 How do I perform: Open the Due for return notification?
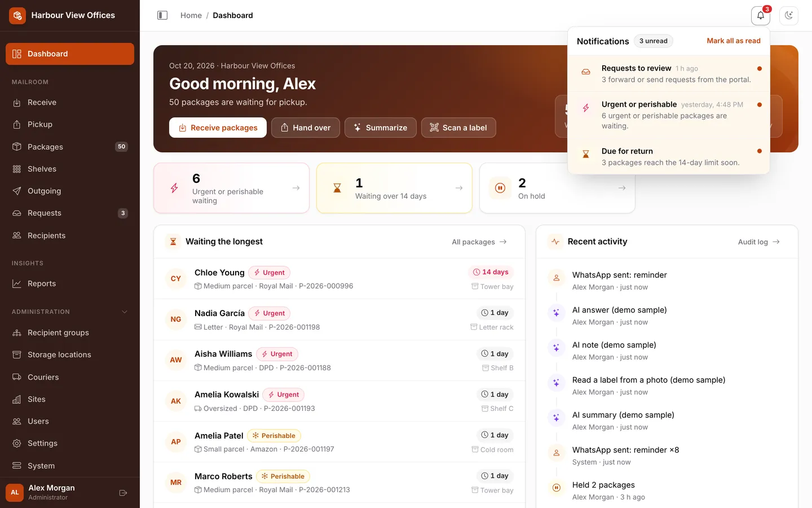coord(669,156)
